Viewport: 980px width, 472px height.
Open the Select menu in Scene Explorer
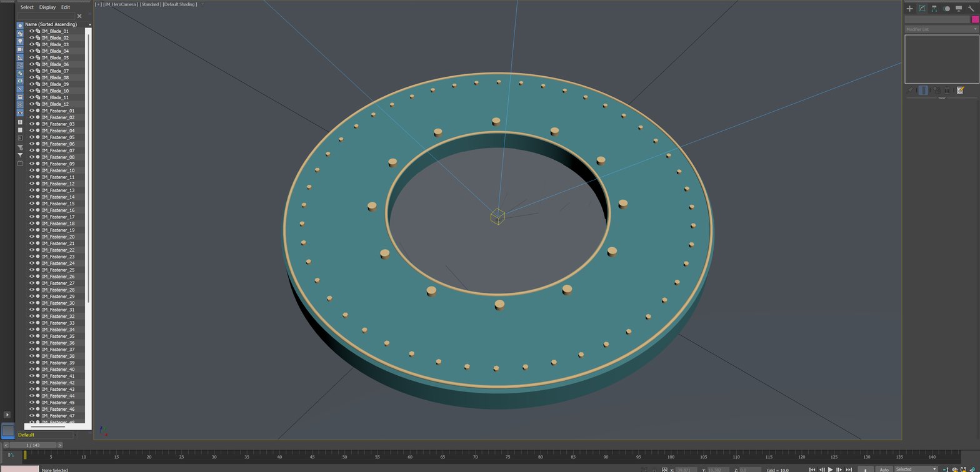(27, 7)
